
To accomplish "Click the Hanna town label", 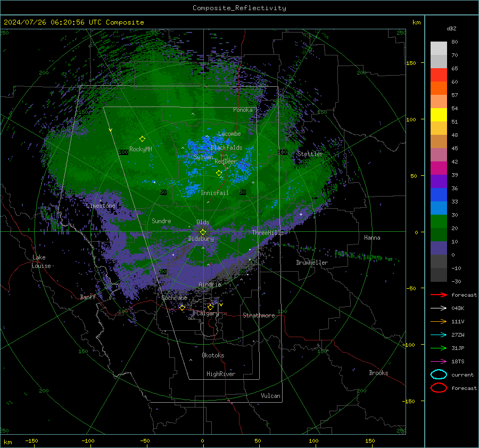I will [x=372, y=238].
